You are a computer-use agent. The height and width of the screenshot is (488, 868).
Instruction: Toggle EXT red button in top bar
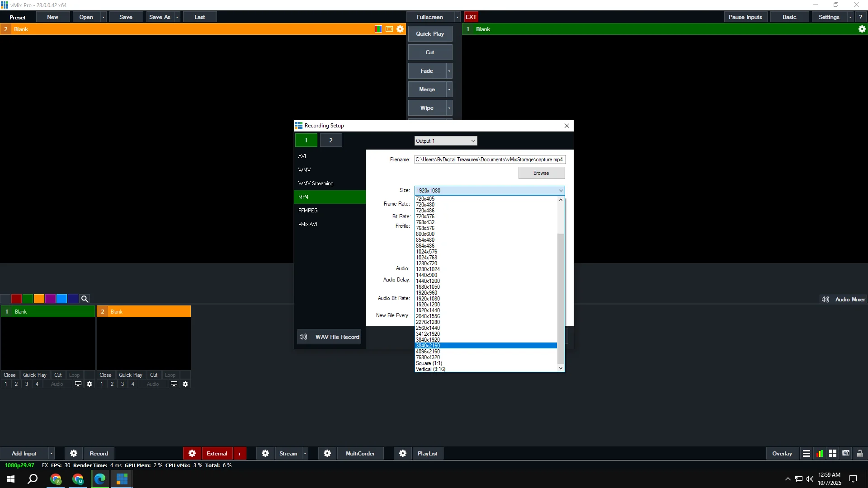click(x=471, y=17)
